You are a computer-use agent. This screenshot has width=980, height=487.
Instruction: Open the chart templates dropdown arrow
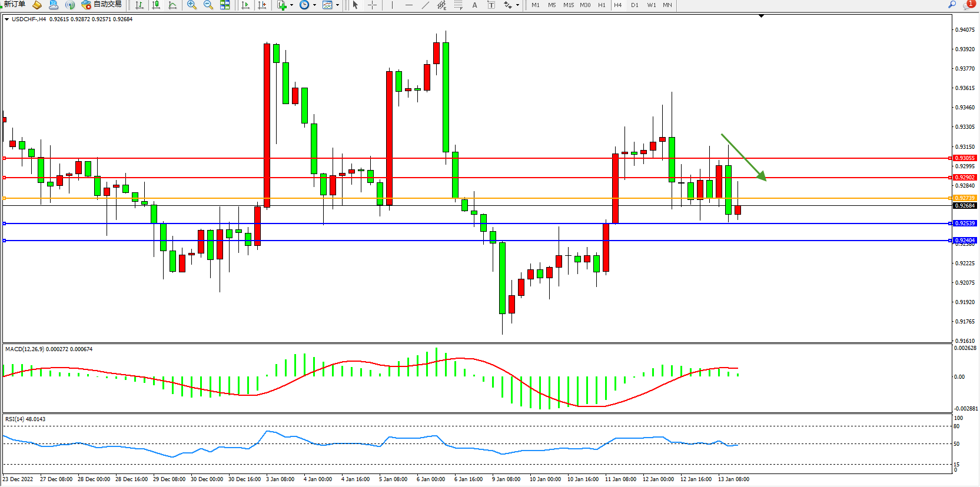point(337,5)
